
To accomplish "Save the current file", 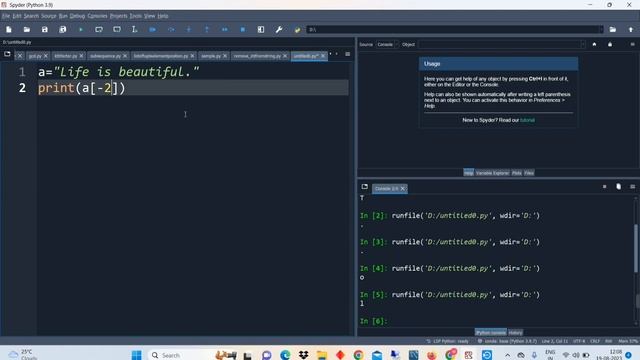I will 44,29.
